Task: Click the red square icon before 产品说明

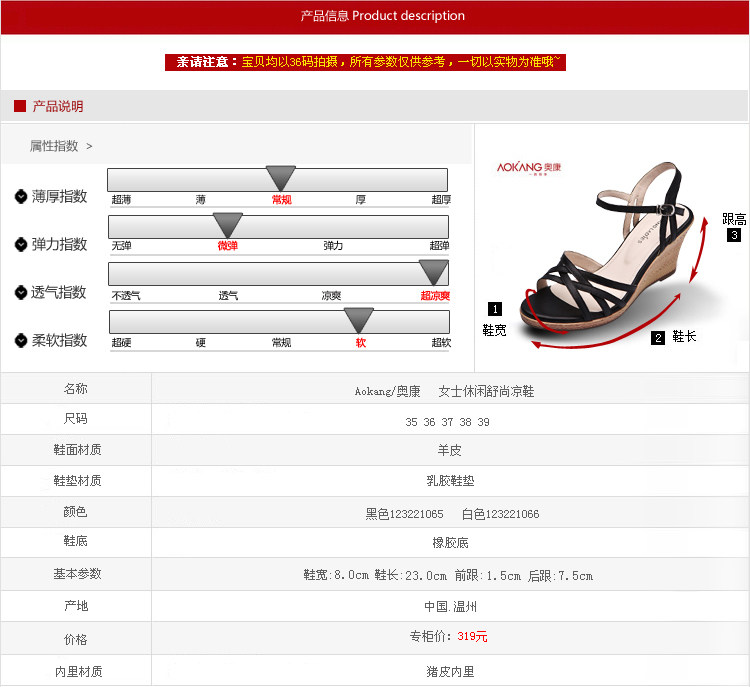Action: [19, 106]
